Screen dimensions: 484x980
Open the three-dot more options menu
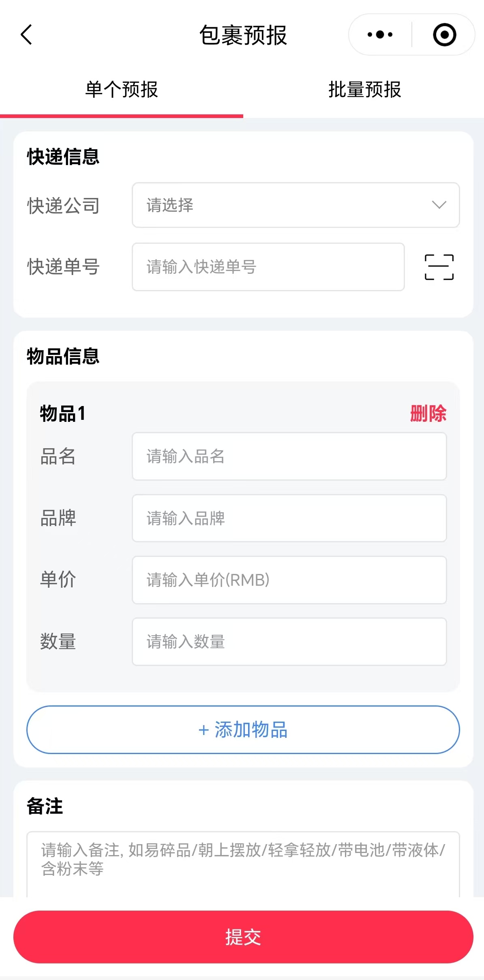pos(380,34)
